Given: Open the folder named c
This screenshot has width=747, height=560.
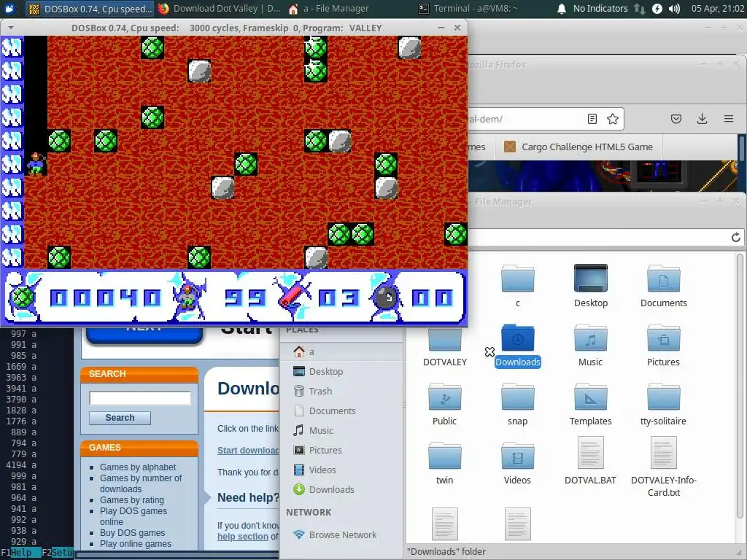Looking at the screenshot, I should click(517, 278).
